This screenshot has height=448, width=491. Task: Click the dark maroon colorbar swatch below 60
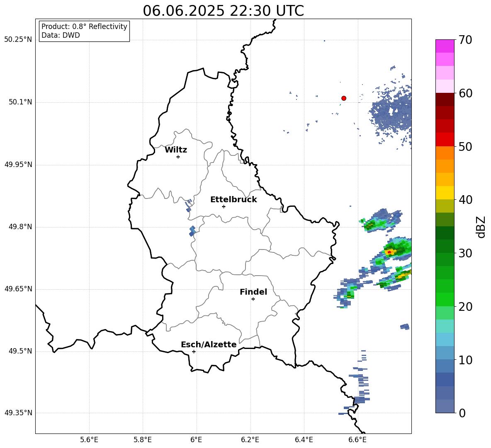[x=445, y=99]
